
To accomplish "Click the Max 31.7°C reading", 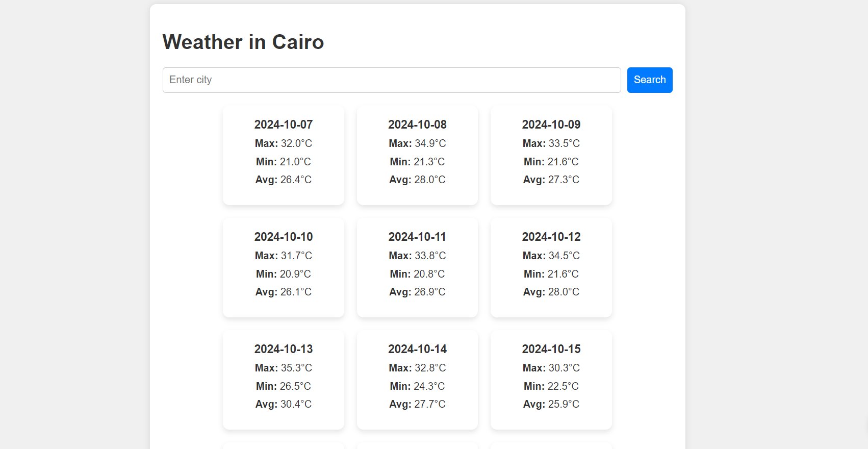I will pos(284,256).
